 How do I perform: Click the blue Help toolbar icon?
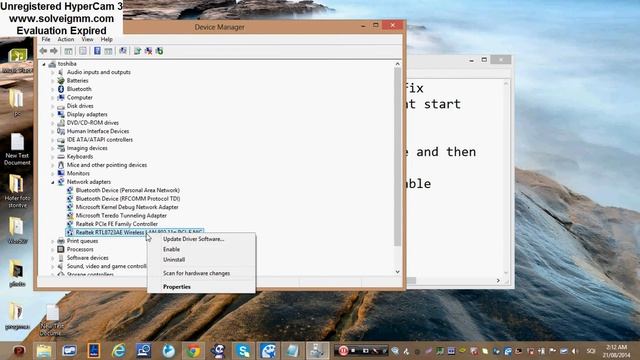[97, 51]
